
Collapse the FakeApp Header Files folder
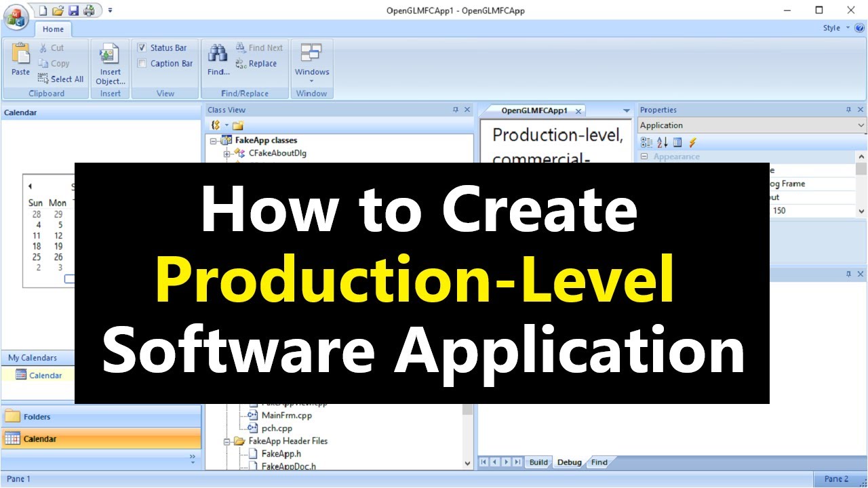(x=226, y=441)
